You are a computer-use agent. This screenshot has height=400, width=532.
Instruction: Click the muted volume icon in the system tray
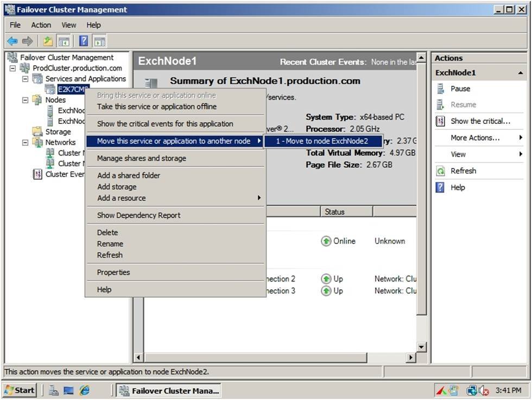pos(484,390)
